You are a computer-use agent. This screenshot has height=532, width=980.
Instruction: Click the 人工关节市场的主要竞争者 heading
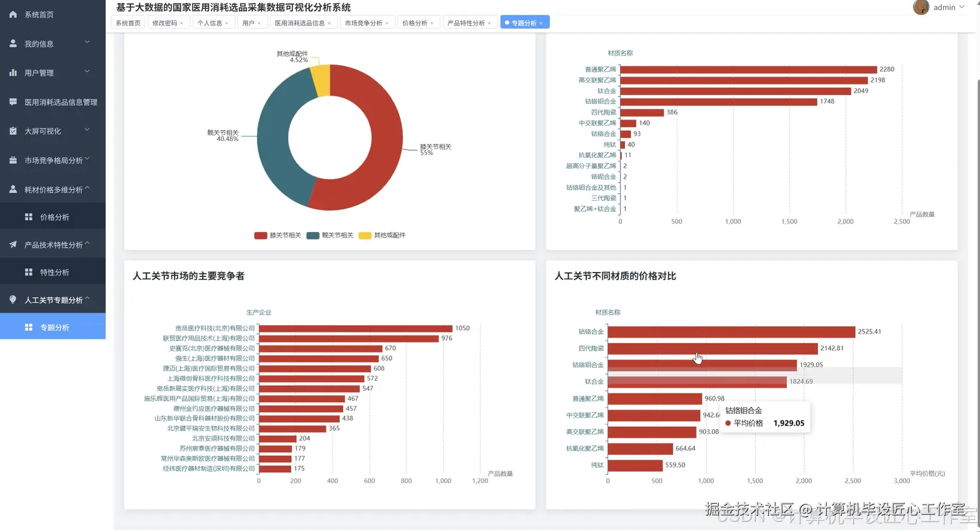pos(188,276)
